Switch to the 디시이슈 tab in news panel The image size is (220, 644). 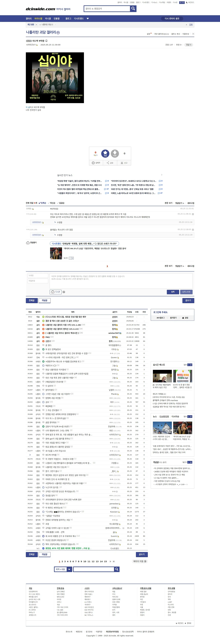(175, 417)
